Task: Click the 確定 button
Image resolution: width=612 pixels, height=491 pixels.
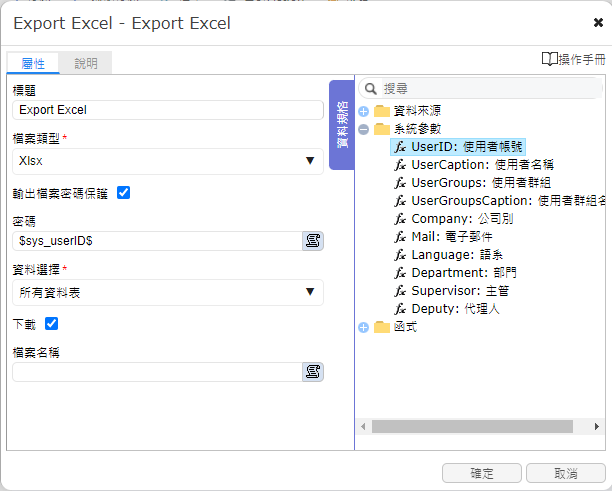Action: pos(482,473)
